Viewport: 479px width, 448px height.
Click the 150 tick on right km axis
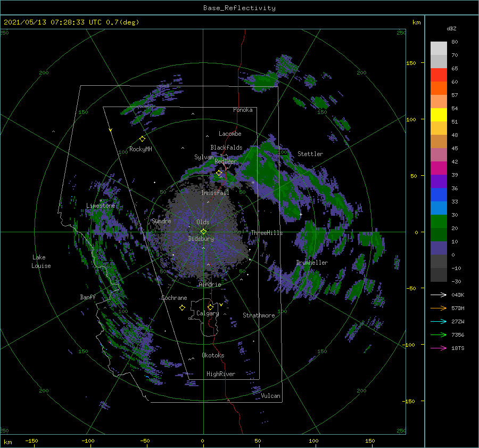(411, 63)
